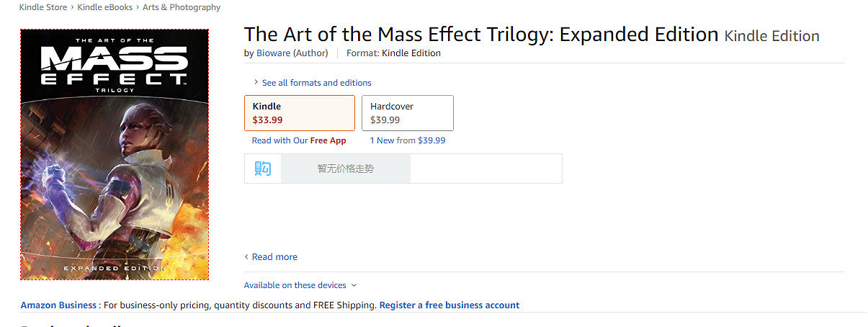This screenshot has width=868, height=327.
Task: Open See all formats and editions
Action: click(316, 83)
